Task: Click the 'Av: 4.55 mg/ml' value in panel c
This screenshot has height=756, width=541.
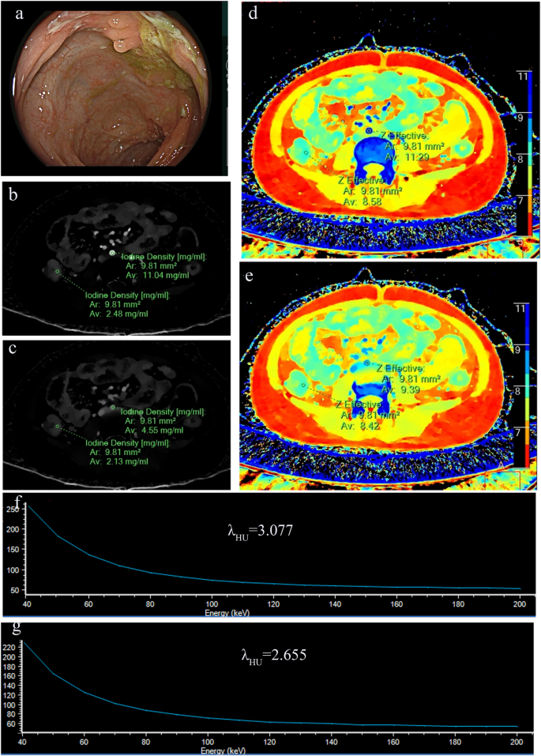Action: click(x=154, y=430)
